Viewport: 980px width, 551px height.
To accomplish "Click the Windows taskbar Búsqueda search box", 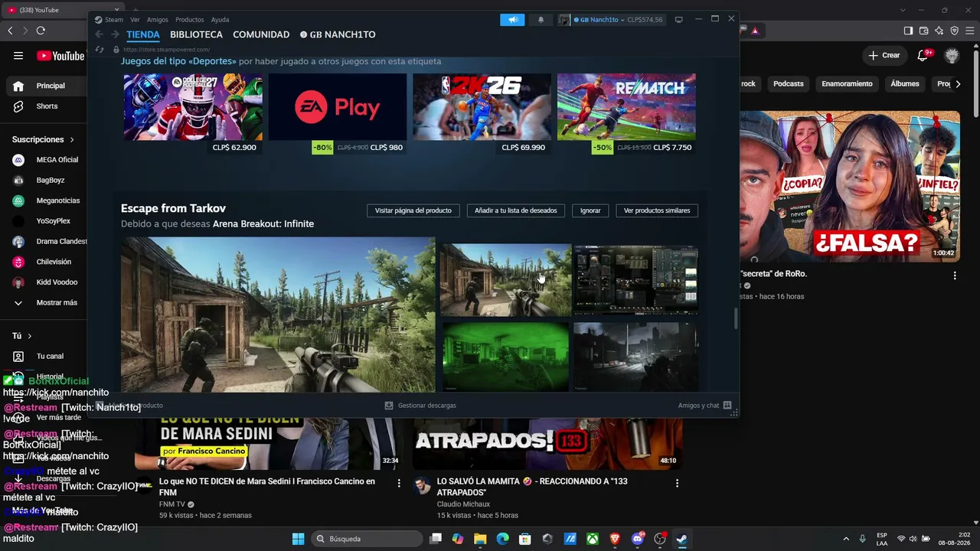I will point(367,539).
